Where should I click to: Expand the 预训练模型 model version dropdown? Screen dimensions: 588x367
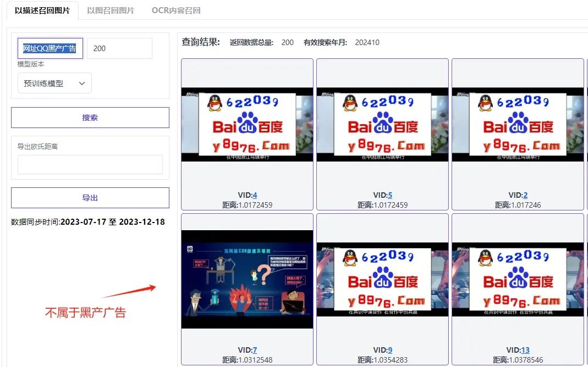pos(55,83)
